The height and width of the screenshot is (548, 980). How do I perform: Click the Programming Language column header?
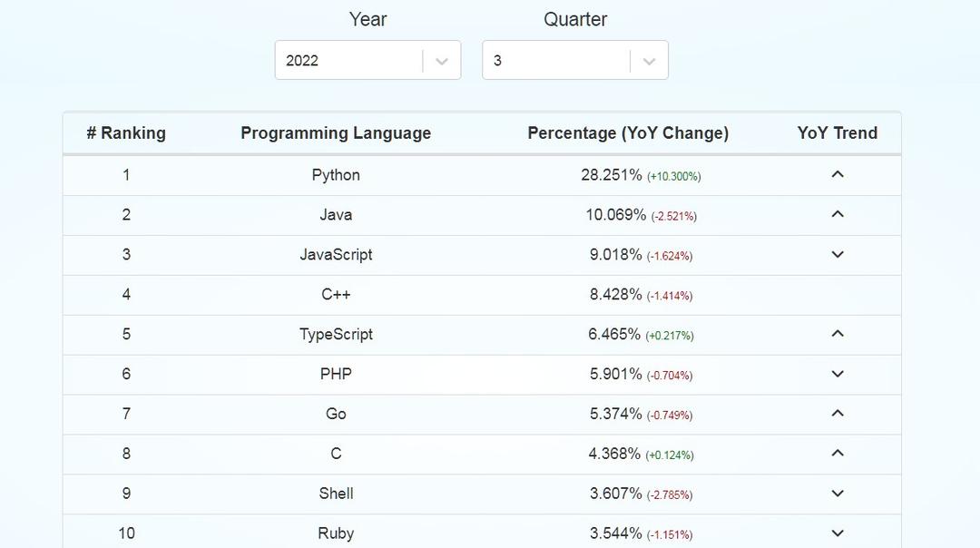pos(336,133)
